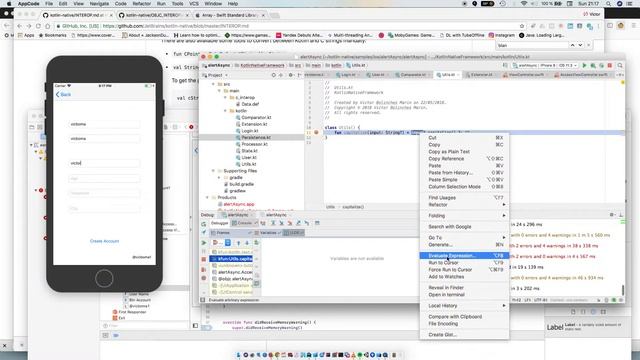Viewport: 640px width, 360px height.
Task: Choose Run to Cursor in context menu
Action: tap(464, 263)
